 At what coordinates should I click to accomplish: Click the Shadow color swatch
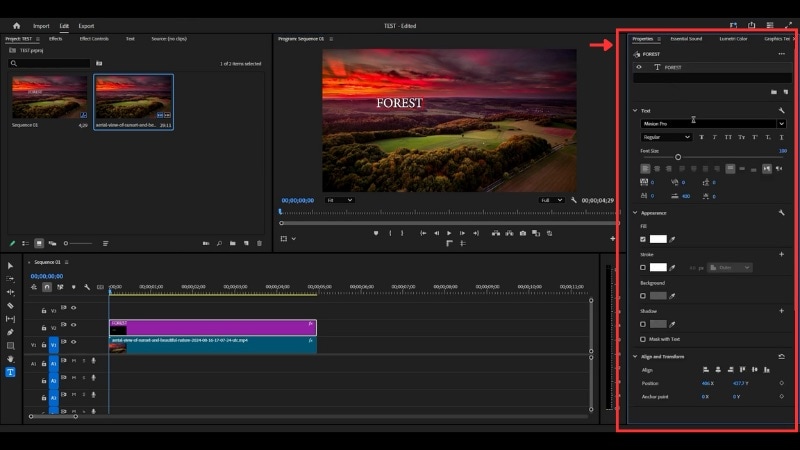pyautogui.click(x=658, y=324)
